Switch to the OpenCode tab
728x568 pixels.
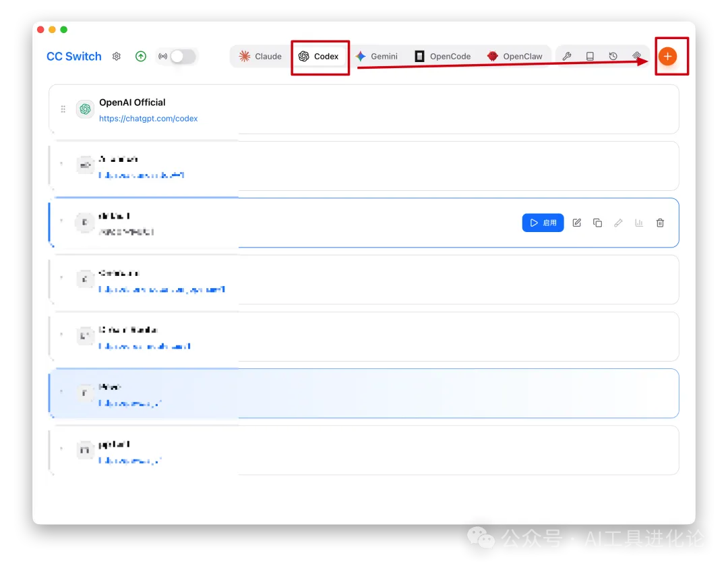point(442,56)
